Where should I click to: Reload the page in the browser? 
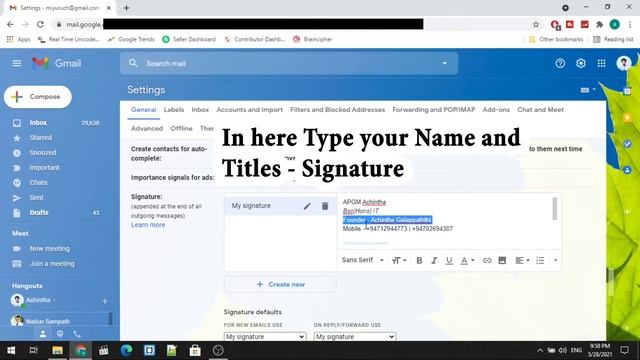pos(40,24)
